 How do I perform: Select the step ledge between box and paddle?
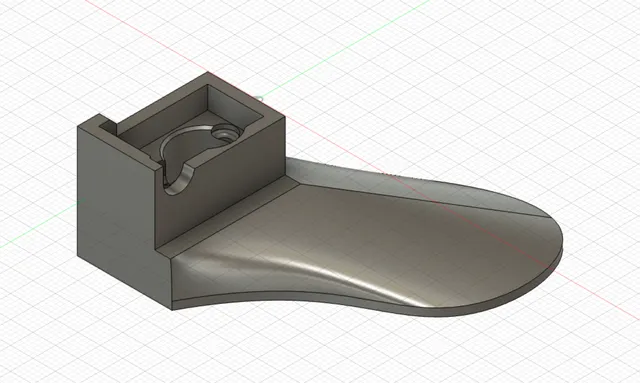coord(229,216)
